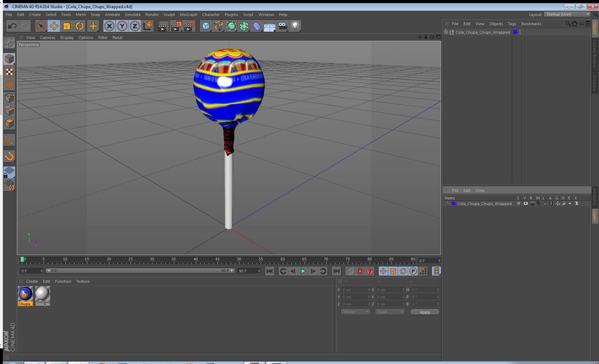Open the viewport Cameras menu

coord(48,38)
